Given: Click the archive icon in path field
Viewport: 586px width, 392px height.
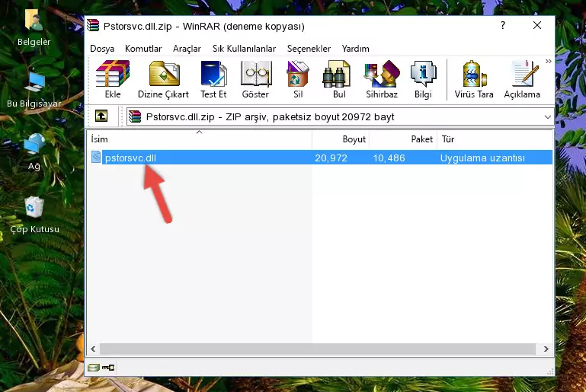Looking at the screenshot, I should (135, 117).
